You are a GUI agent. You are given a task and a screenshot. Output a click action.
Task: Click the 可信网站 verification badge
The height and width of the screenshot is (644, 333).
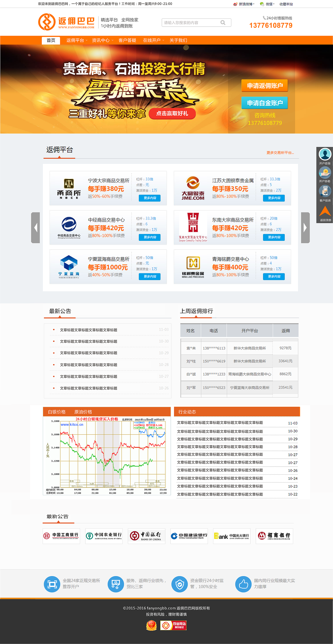173,625
